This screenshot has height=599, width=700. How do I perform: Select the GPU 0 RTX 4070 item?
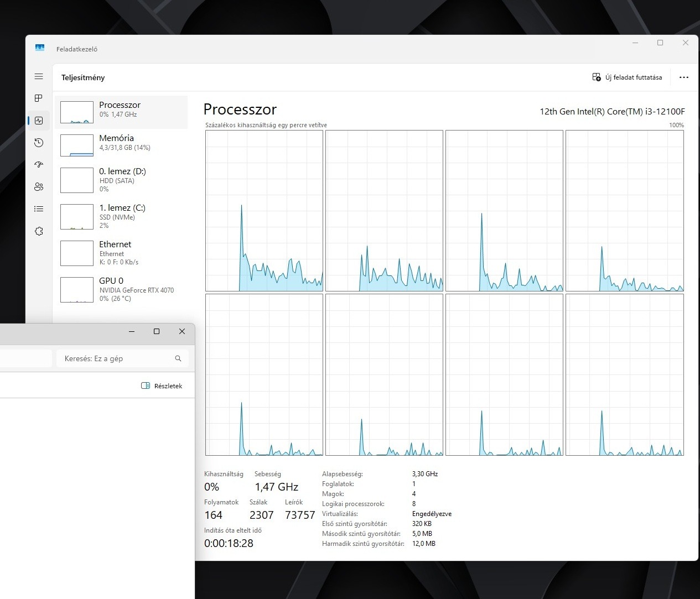pos(121,290)
